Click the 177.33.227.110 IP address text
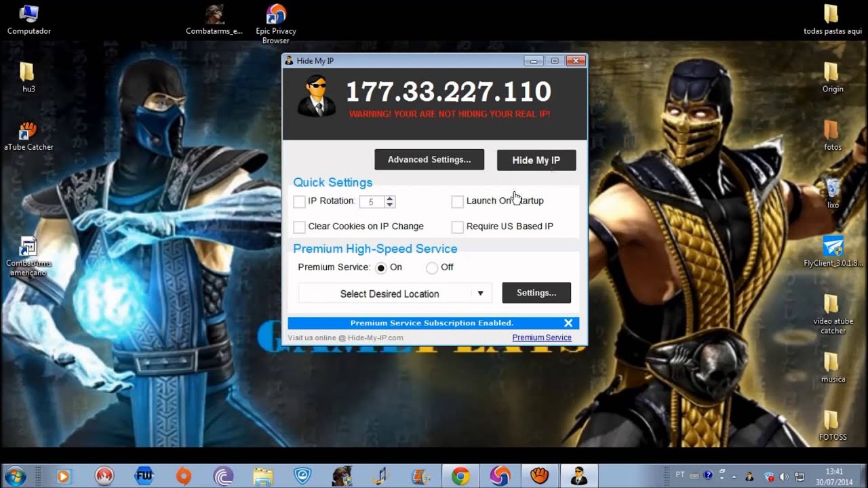 (449, 91)
